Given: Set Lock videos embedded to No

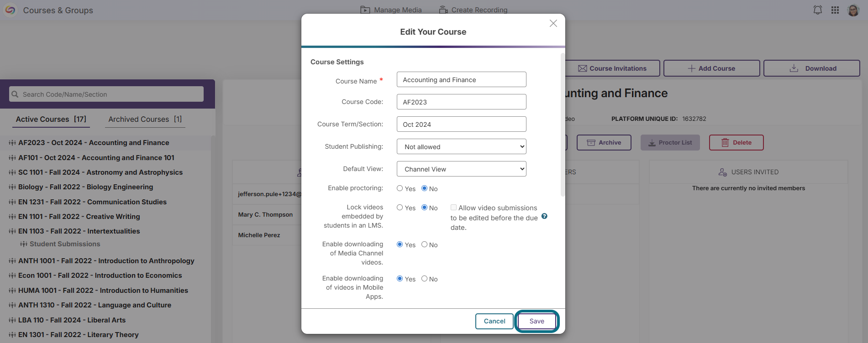Looking at the screenshot, I should coord(424,208).
